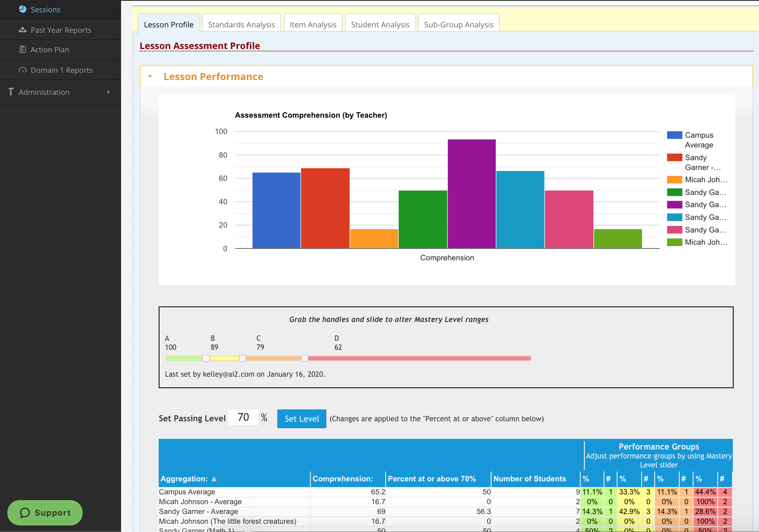Image resolution: width=759 pixels, height=532 pixels.
Task: Click the purple Sandy Garner chart bar
Action: pyautogui.click(x=472, y=194)
